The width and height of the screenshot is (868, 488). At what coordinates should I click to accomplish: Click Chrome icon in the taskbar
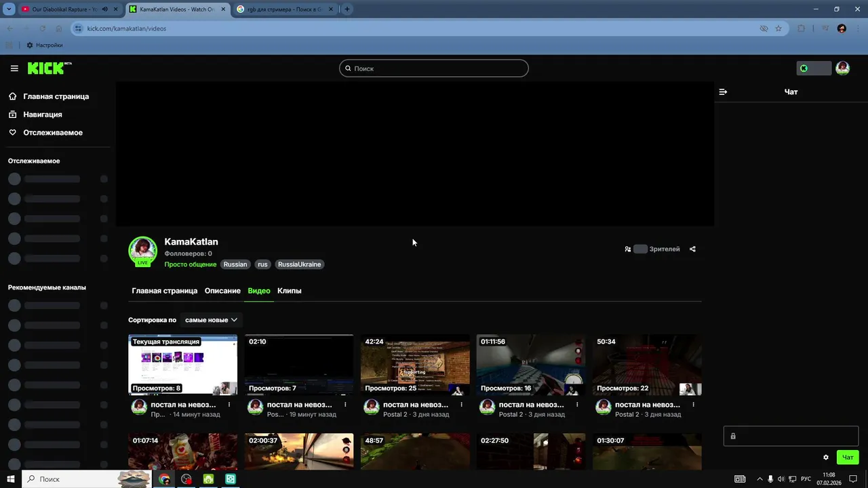coord(164,479)
